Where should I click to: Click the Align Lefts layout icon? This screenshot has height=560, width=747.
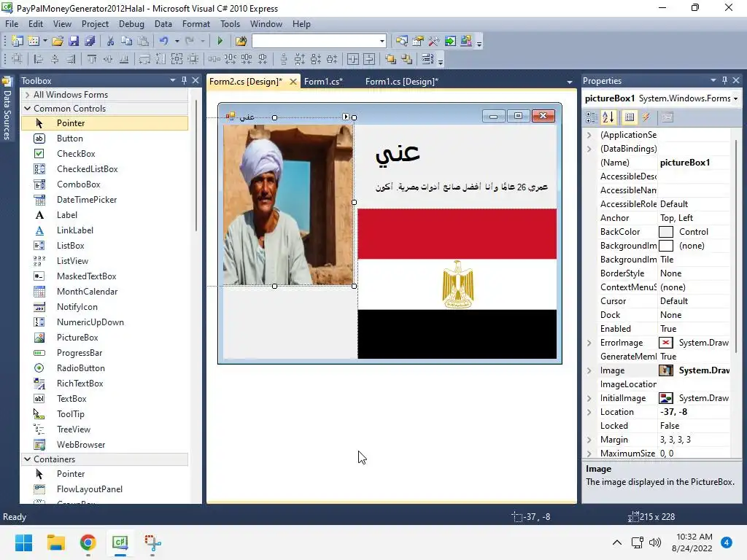point(39,59)
